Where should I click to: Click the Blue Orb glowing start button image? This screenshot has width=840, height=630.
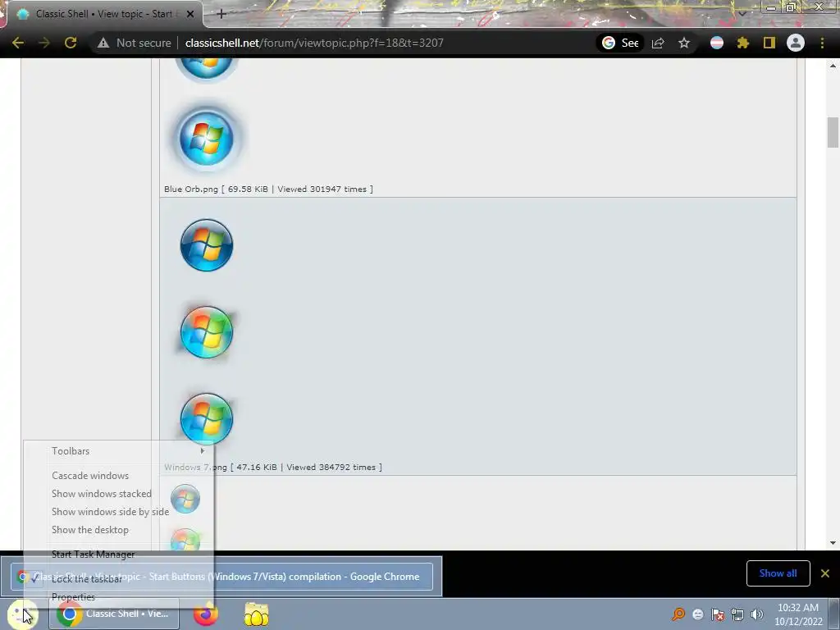point(207,139)
